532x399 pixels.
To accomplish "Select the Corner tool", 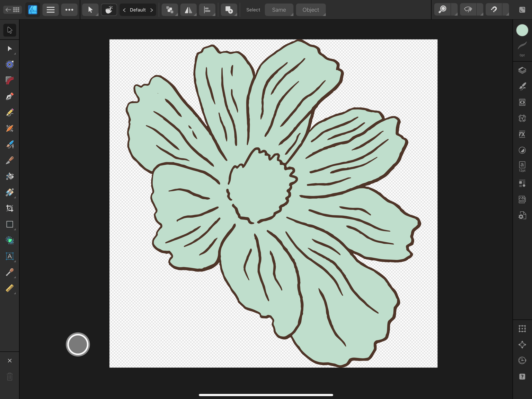I will pos(10,80).
